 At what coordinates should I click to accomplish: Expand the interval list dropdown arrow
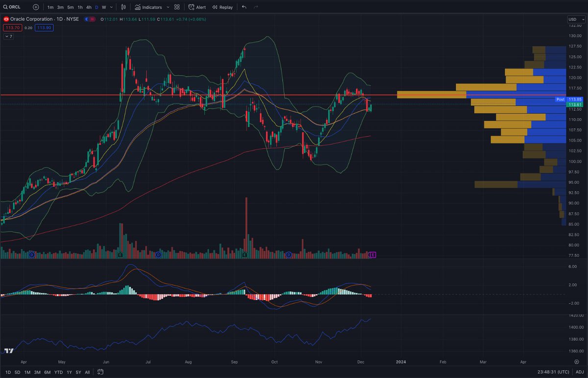(x=111, y=7)
